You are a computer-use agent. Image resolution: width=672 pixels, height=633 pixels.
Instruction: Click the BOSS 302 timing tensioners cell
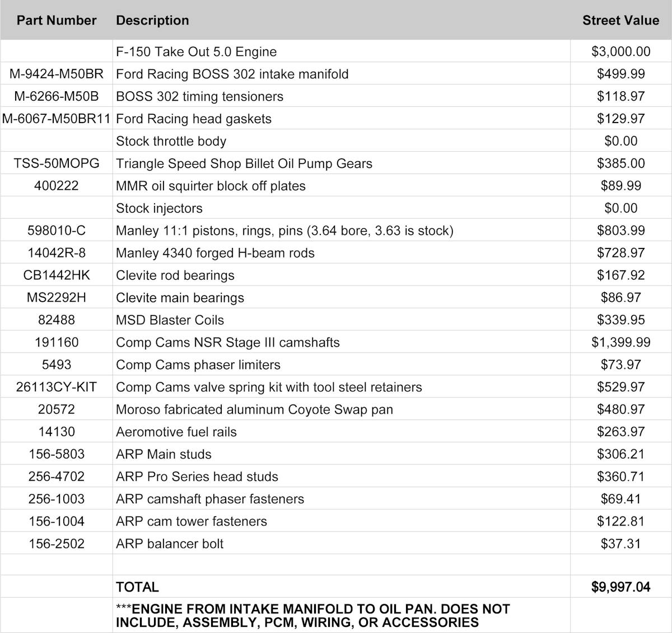pos(199,96)
